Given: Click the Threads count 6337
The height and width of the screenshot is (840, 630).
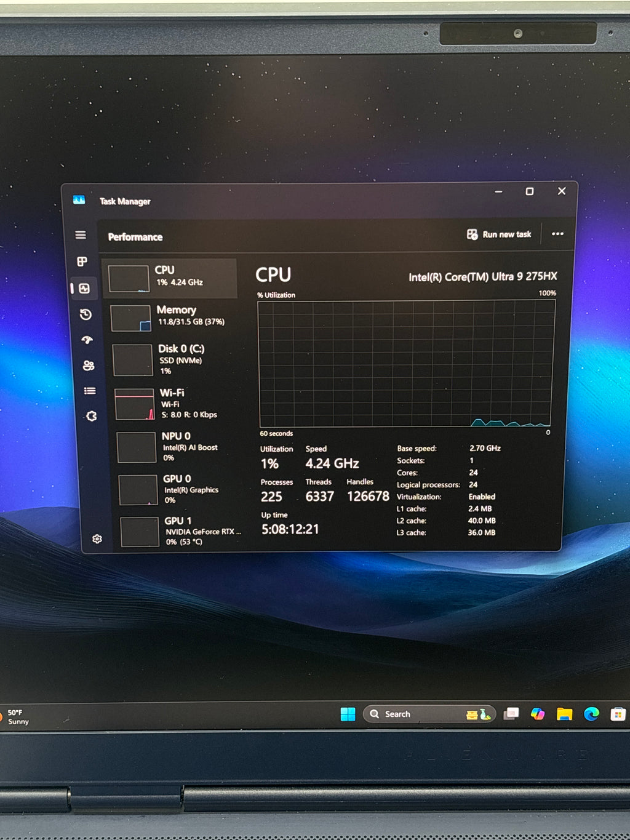Looking at the screenshot, I should click(320, 497).
